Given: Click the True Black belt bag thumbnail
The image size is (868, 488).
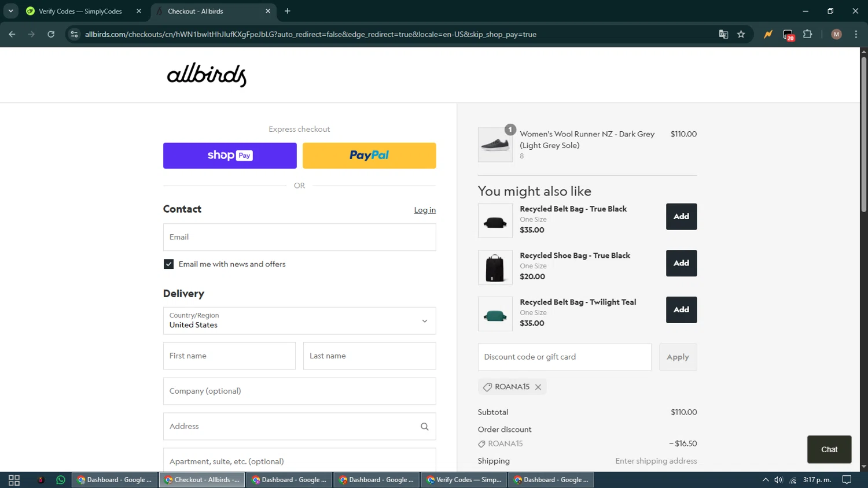Looking at the screenshot, I should coord(495,221).
